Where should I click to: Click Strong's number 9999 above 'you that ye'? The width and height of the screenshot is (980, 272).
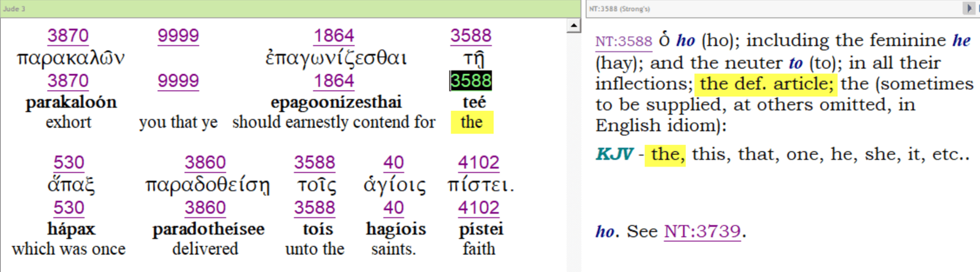pyautogui.click(x=178, y=81)
